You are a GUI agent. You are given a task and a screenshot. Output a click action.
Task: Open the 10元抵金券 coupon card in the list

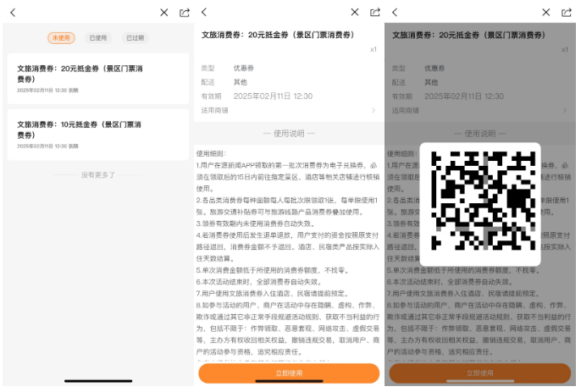coord(98,135)
